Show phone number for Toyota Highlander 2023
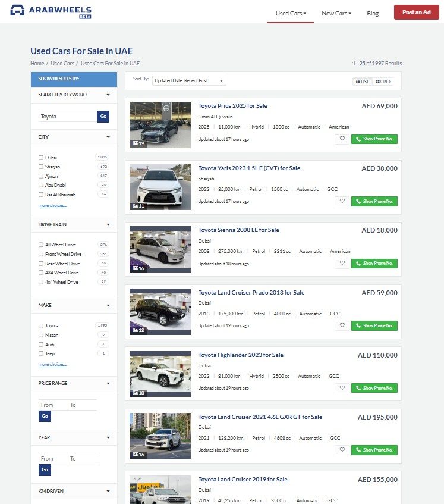The height and width of the screenshot is (504, 444). tap(374, 388)
